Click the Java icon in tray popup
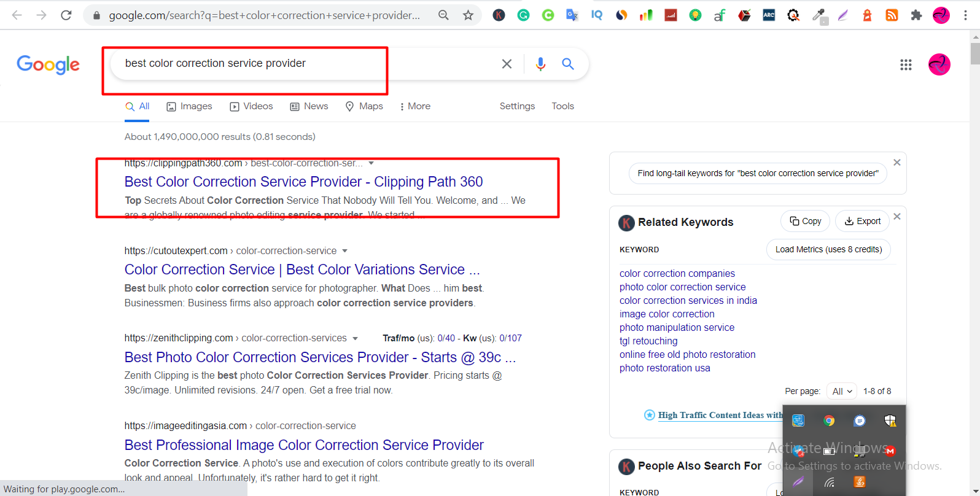The width and height of the screenshot is (980, 496). coord(859,482)
